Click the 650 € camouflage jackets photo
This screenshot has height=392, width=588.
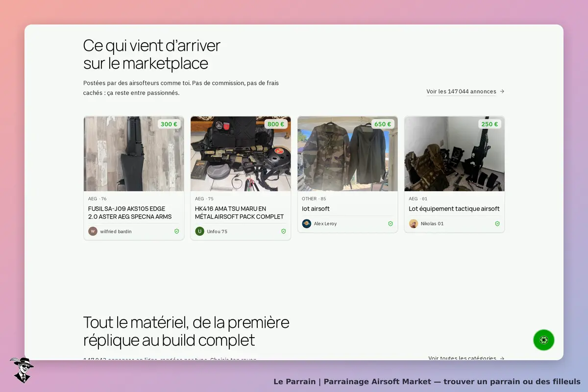point(347,154)
